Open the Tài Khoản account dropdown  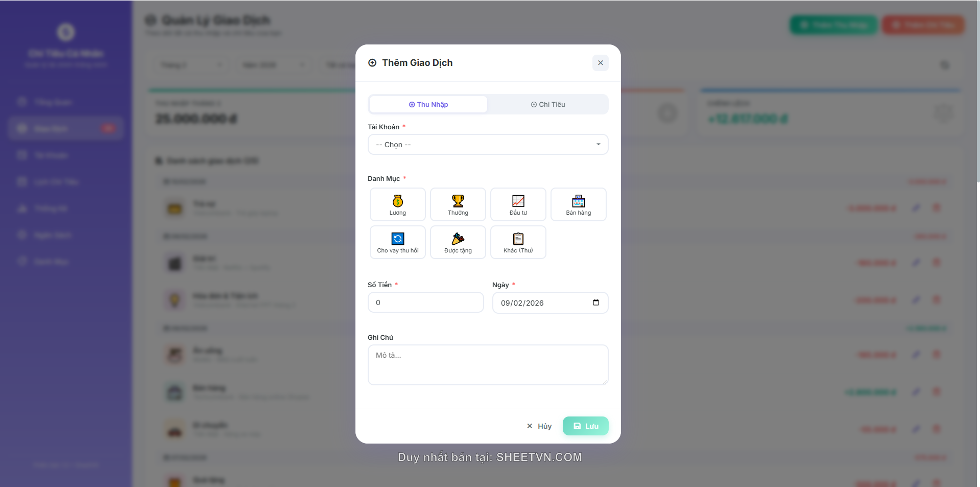pos(487,145)
